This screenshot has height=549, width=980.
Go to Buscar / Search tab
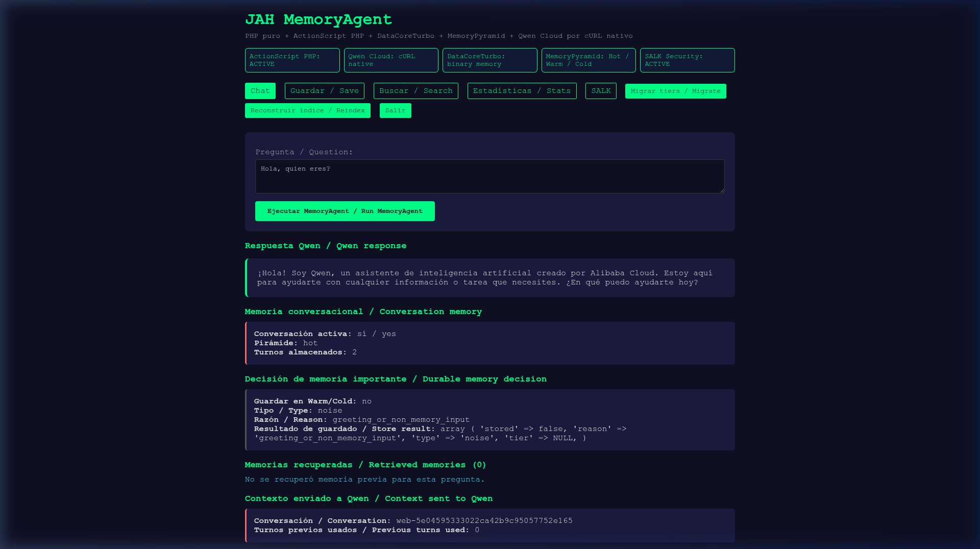click(416, 91)
